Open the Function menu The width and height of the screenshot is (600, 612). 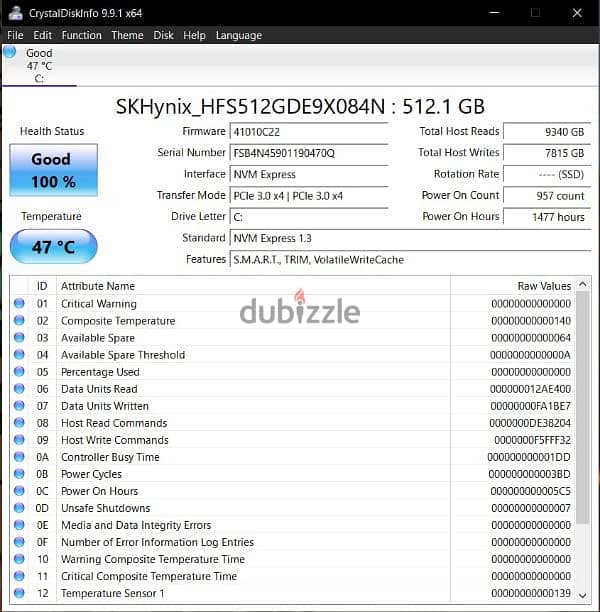pos(81,36)
